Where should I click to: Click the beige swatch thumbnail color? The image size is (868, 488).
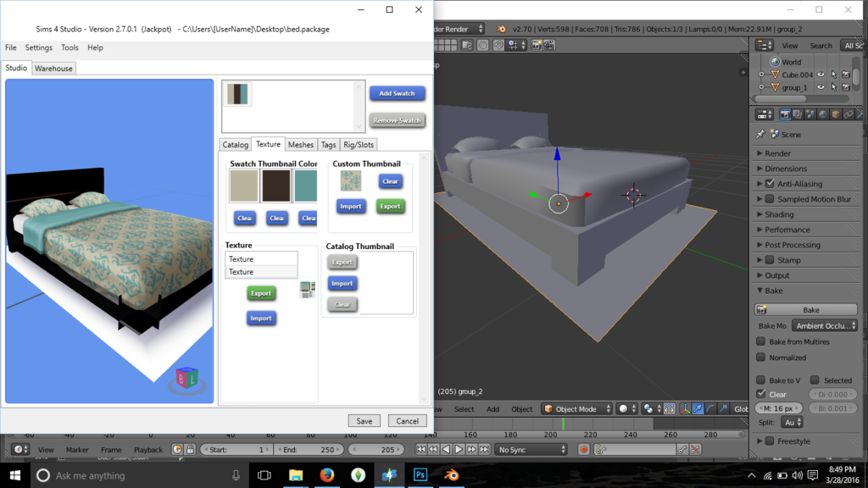(x=244, y=186)
